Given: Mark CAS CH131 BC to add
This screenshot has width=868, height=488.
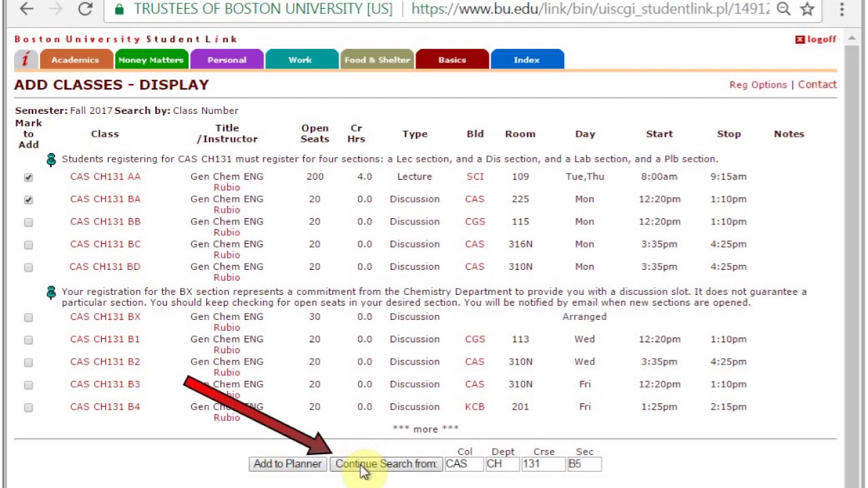Looking at the screenshot, I should point(28,245).
